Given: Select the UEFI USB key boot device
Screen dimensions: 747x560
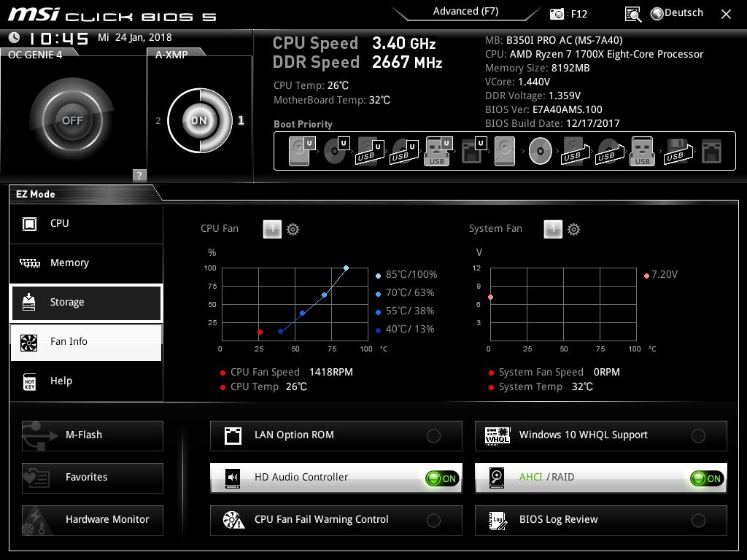Looking at the screenshot, I should (x=438, y=151).
